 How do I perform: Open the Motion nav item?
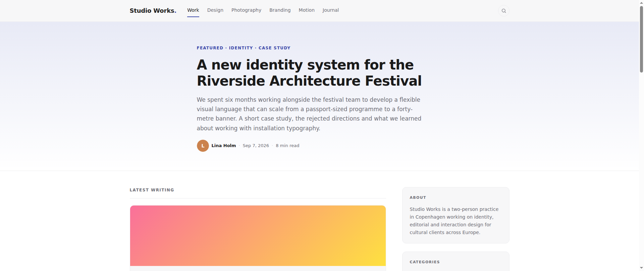(x=307, y=10)
